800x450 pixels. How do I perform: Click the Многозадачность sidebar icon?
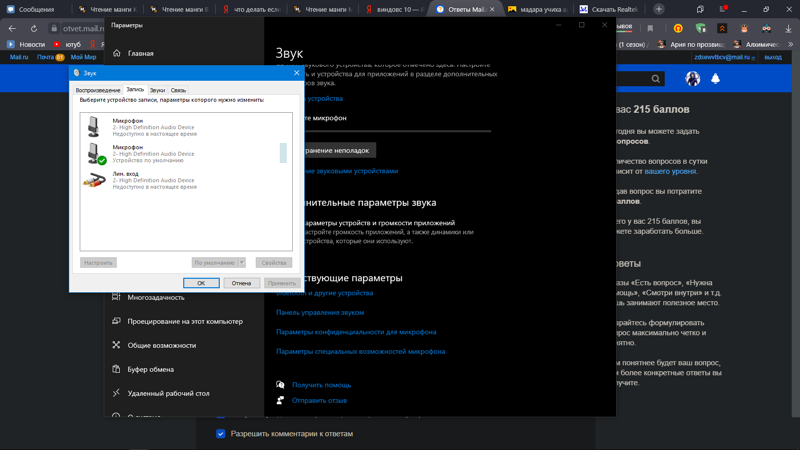click(x=116, y=297)
